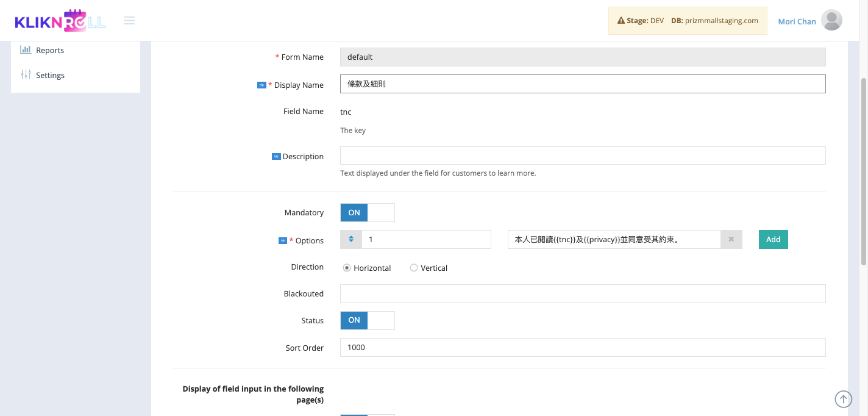Click language flag icon beside Options

coord(283,240)
